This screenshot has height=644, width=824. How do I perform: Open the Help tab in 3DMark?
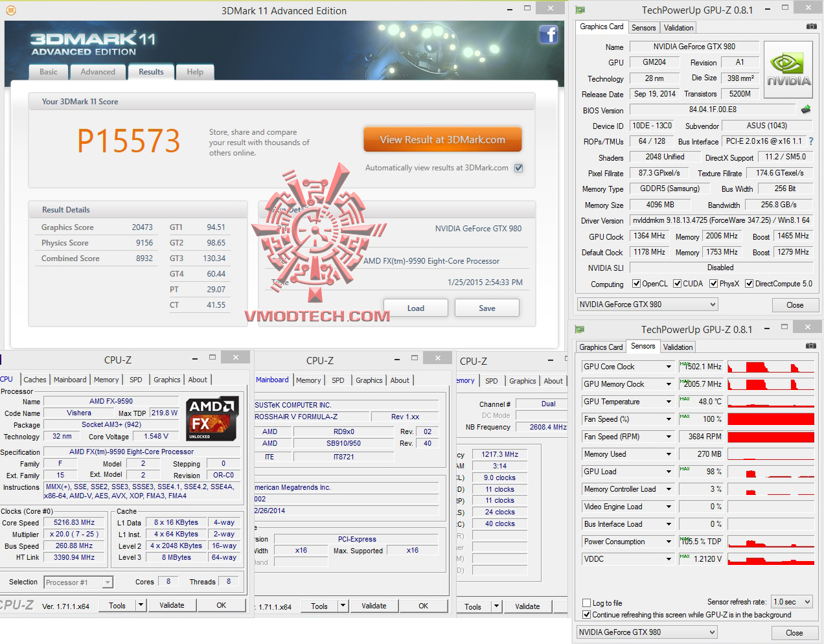click(195, 72)
